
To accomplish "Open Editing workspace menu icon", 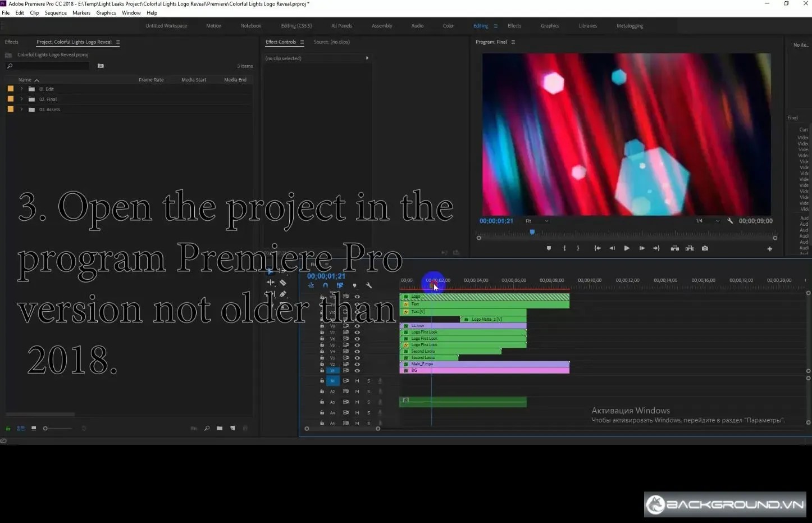I will [x=495, y=26].
